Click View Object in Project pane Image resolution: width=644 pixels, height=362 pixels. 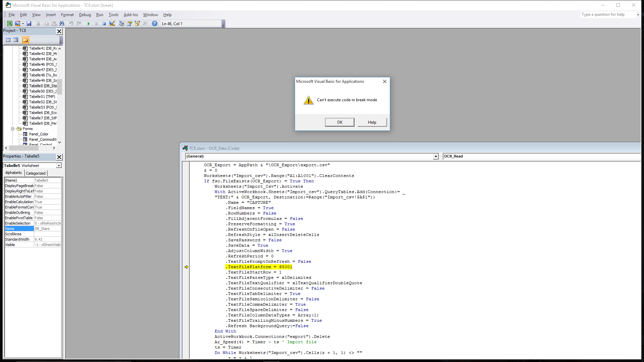click(16, 40)
